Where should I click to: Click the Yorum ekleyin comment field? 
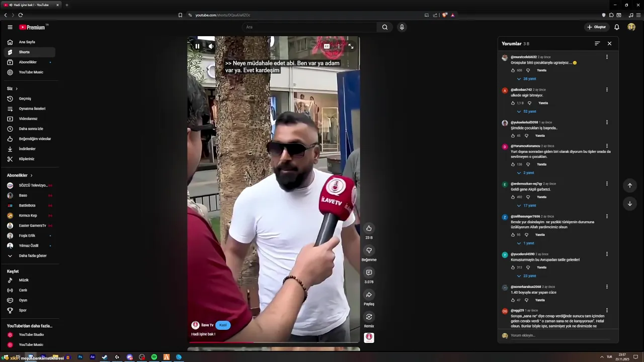click(x=560, y=335)
